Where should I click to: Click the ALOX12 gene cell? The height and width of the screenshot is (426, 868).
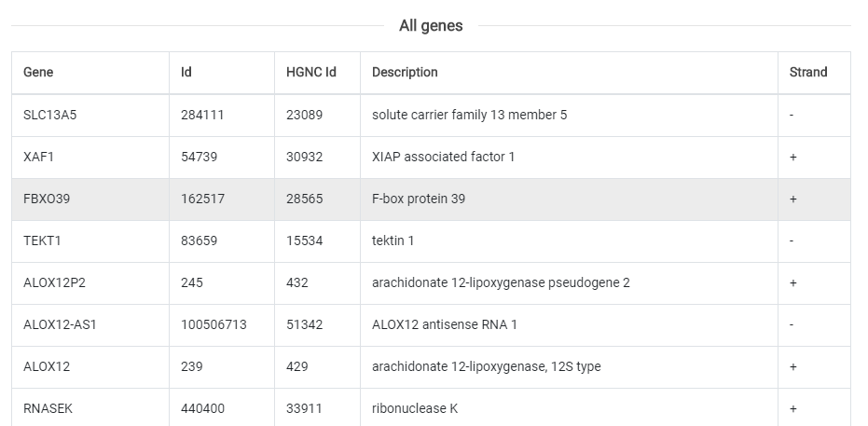pyautogui.click(x=47, y=366)
